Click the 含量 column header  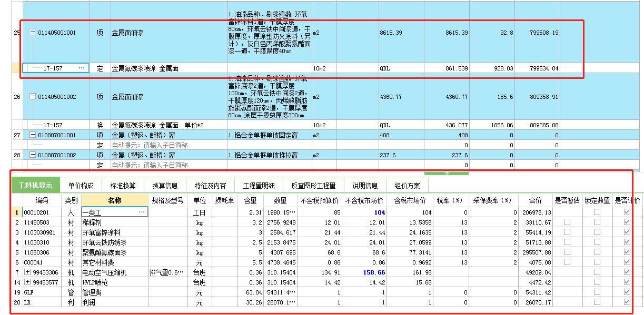point(250,200)
